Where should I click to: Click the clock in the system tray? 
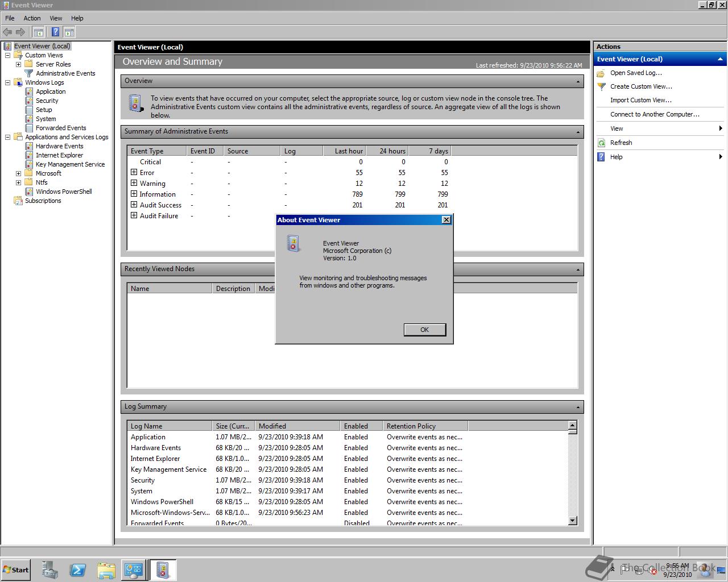(x=677, y=570)
